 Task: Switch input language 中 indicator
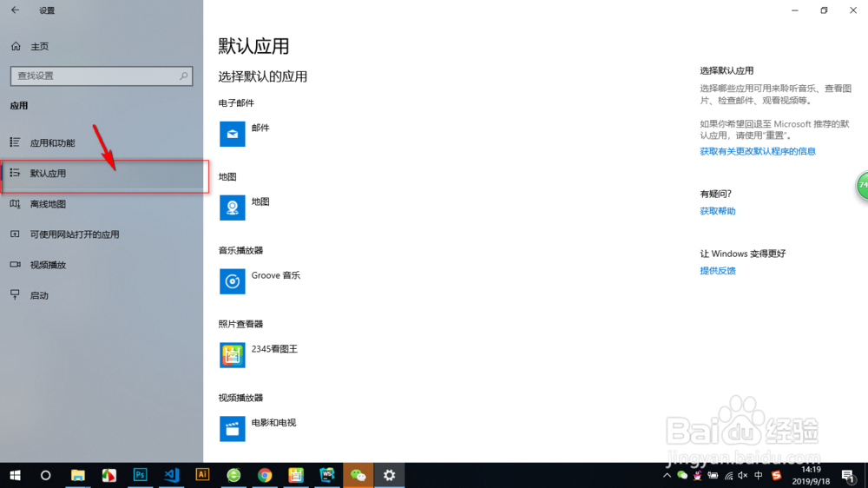(759, 475)
